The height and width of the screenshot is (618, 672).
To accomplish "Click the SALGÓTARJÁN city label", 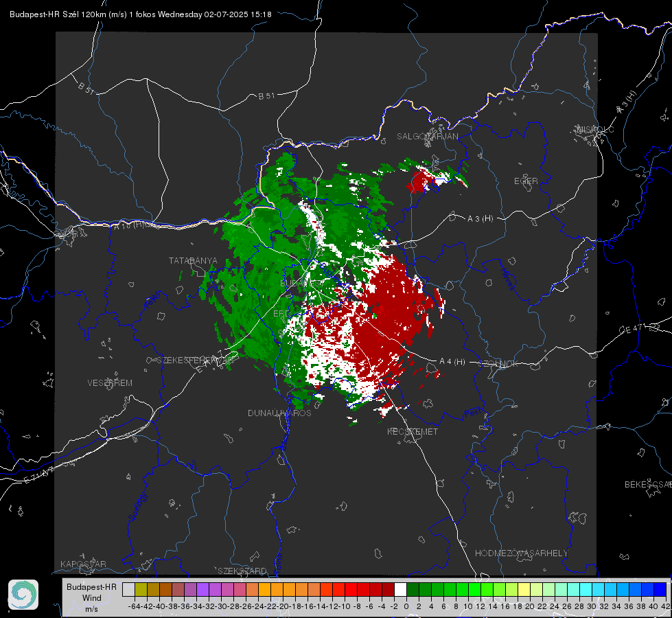I will pyautogui.click(x=427, y=137).
